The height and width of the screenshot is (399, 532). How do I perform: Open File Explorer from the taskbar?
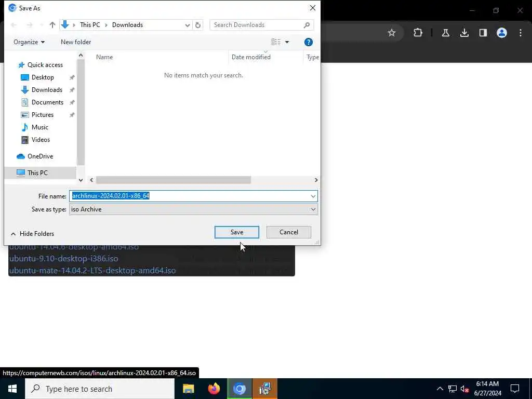pos(188,389)
